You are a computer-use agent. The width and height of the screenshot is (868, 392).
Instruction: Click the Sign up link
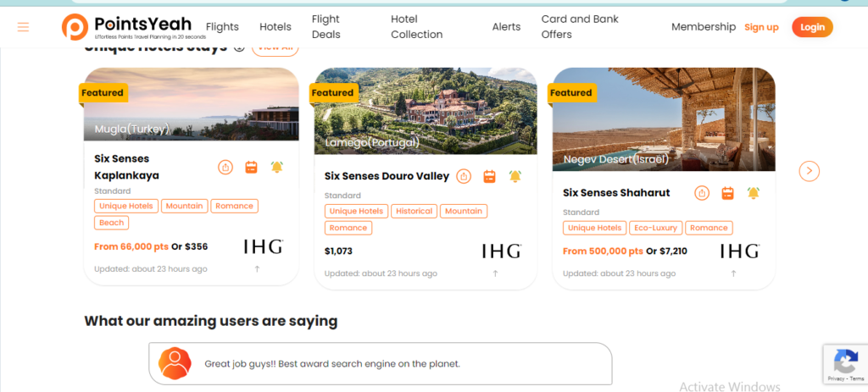(x=761, y=27)
